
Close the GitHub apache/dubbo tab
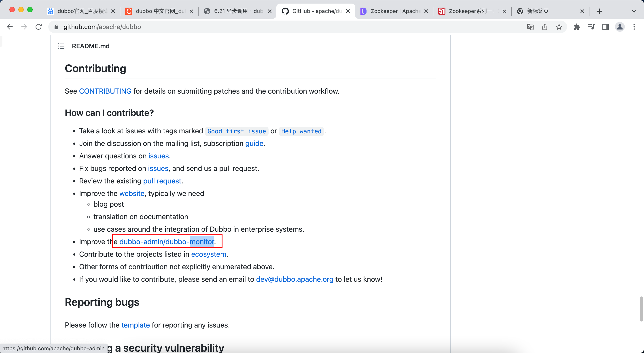[x=348, y=11]
